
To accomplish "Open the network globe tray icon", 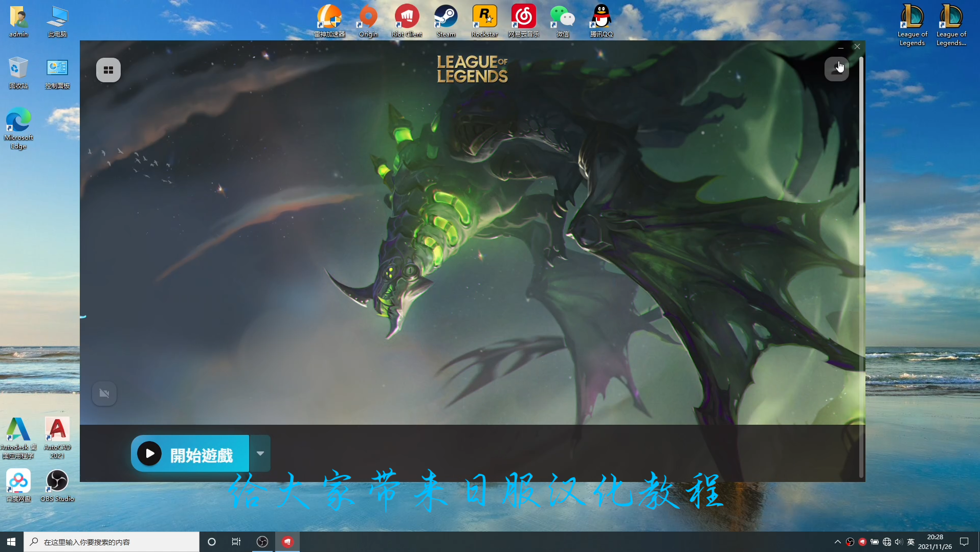I will click(x=887, y=542).
